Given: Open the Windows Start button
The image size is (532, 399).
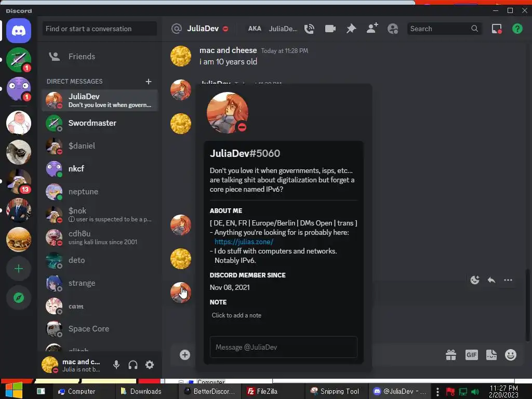Looking at the screenshot, I should point(14,391).
